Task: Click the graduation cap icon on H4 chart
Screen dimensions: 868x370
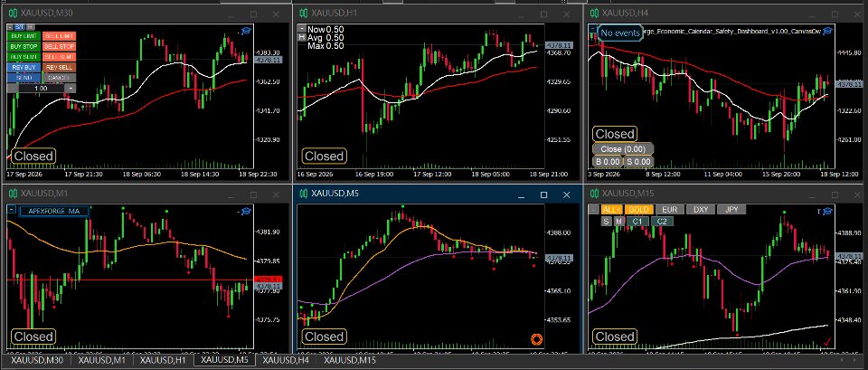Action: 827,32
